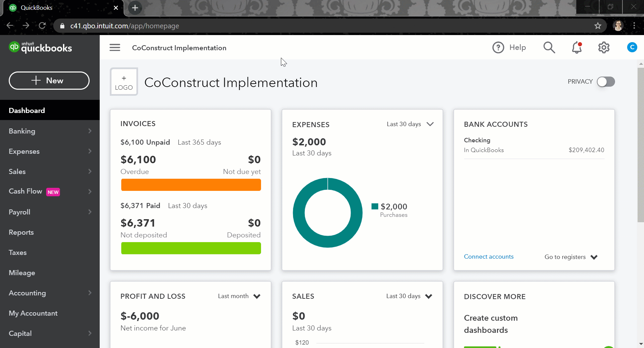Click the green not deposited bar
Screen dimensions: 644x348
pos(191,248)
